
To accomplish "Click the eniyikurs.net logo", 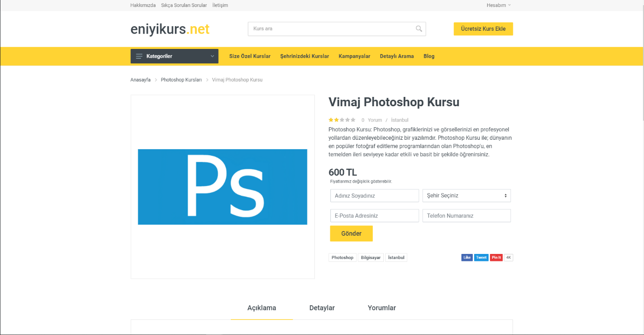I will 170,29.
